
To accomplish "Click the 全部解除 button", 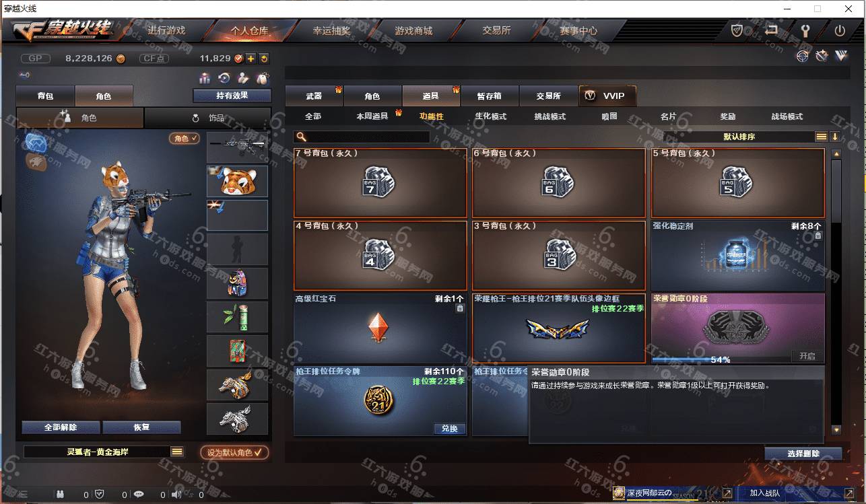I will click(61, 427).
